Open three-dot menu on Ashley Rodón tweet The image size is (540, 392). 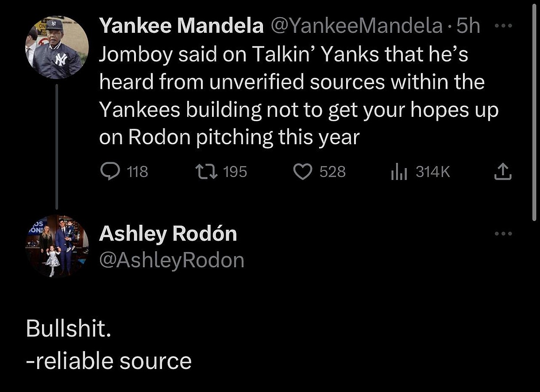coord(503,233)
